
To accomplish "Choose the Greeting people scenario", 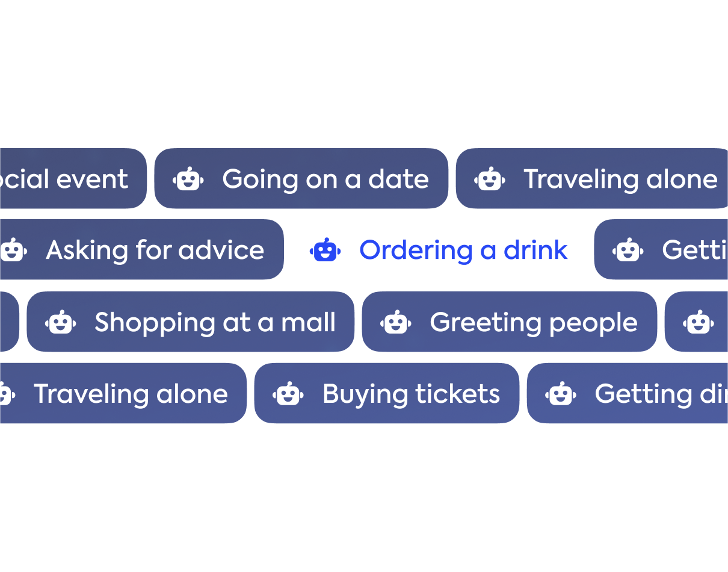I will 510,322.
